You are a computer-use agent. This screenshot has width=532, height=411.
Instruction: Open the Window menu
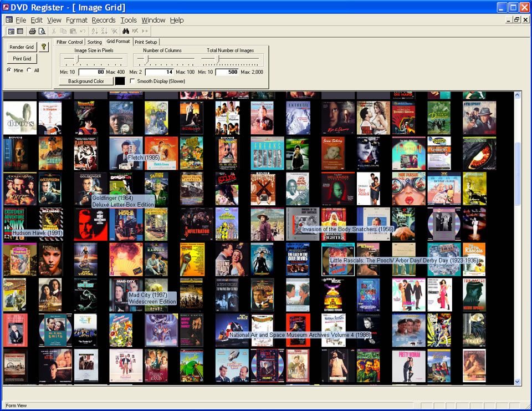click(x=153, y=20)
